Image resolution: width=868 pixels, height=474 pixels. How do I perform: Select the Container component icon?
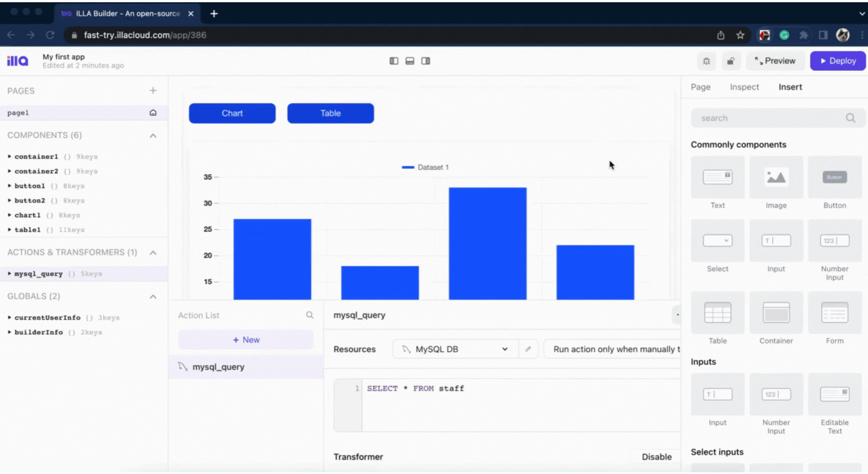click(x=776, y=313)
